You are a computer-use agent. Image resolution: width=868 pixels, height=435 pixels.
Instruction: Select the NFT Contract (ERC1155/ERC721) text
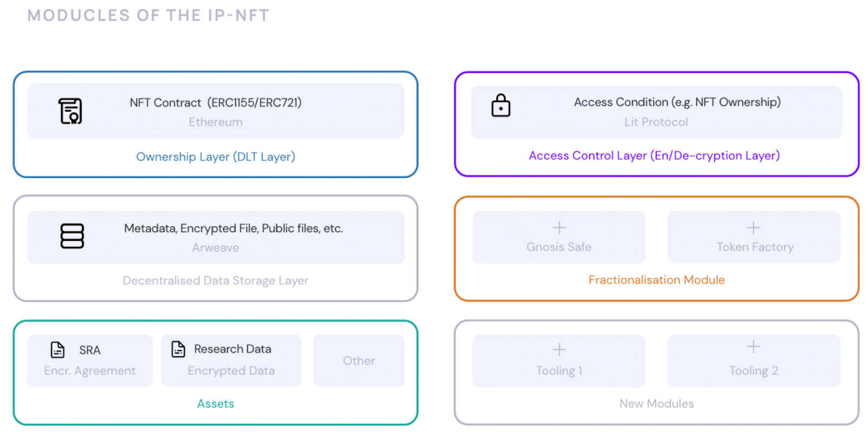(x=215, y=103)
